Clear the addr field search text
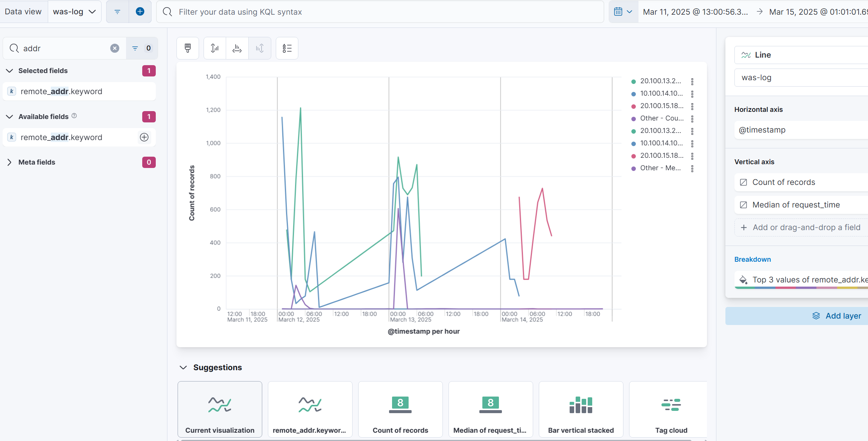Image resolution: width=868 pixels, height=441 pixels. [x=115, y=48]
